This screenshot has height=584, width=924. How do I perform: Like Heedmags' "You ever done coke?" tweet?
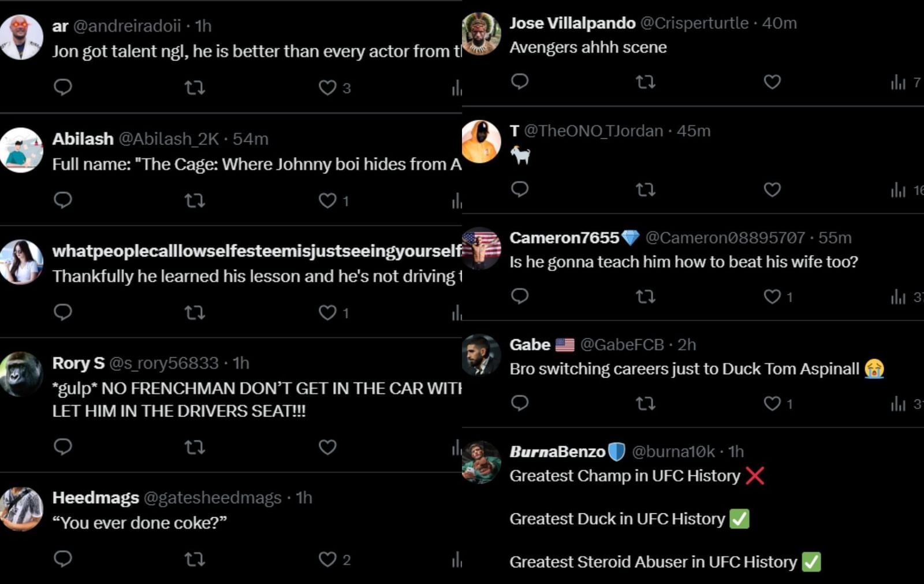(x=327, y=559)
